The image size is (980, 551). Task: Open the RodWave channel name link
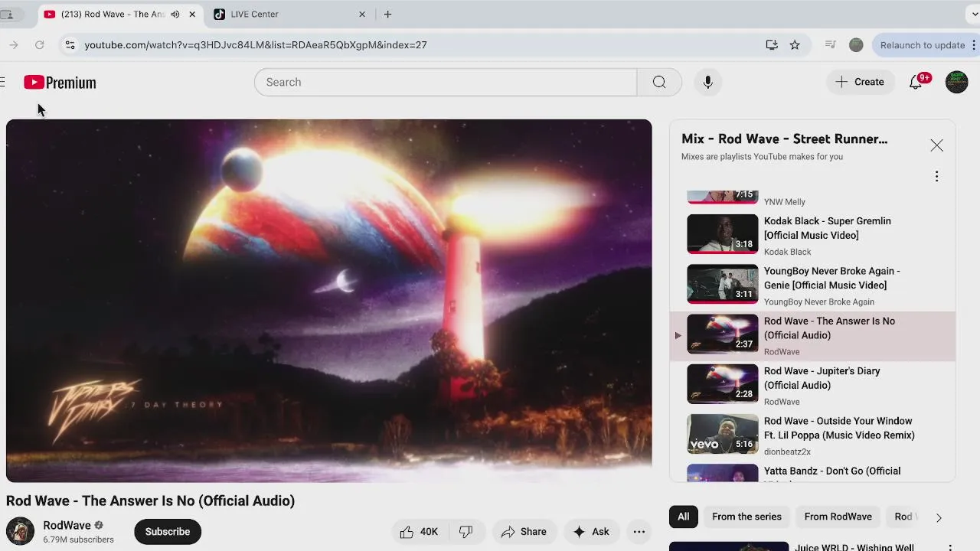coord(67,525)
